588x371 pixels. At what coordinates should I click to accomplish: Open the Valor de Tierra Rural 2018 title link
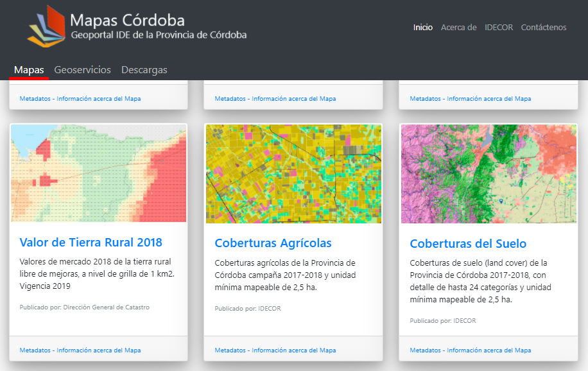91,243
